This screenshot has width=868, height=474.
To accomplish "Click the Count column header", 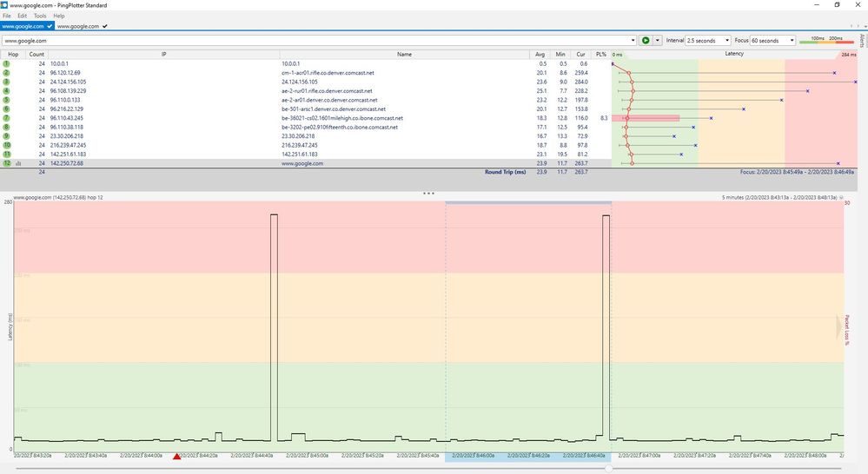I will tap(36, 54).
